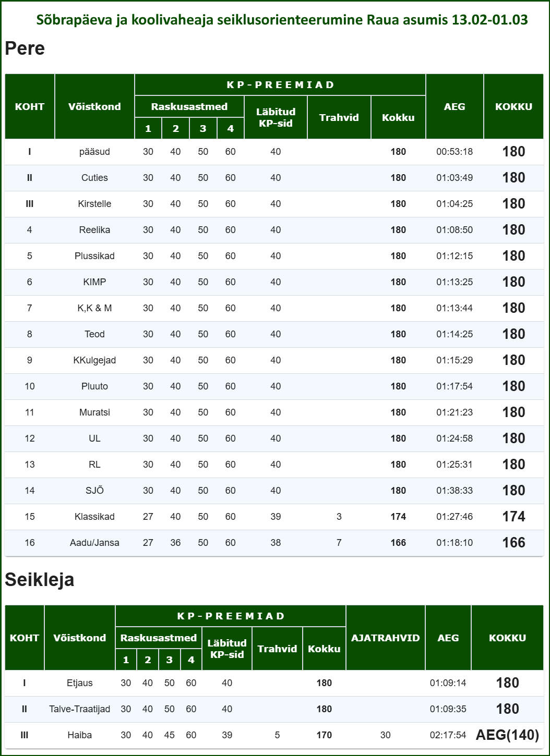Click the Võistkond header in Pere table
The width and height of the screenshot is (550, 756).
94,106
